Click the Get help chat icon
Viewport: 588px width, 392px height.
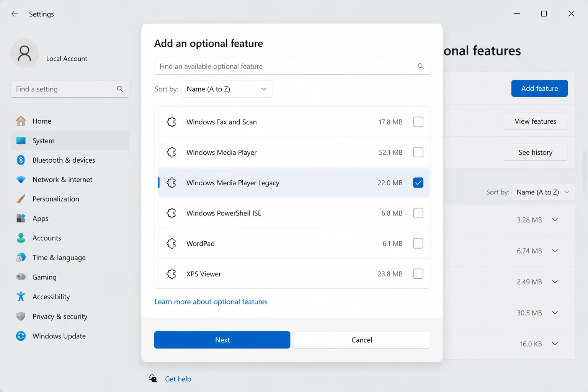(153, 379)
